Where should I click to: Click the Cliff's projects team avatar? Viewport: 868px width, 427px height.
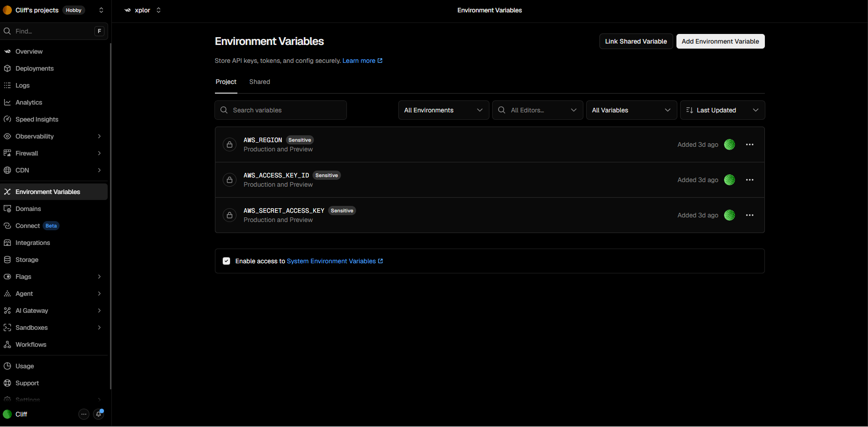(7, 10)
